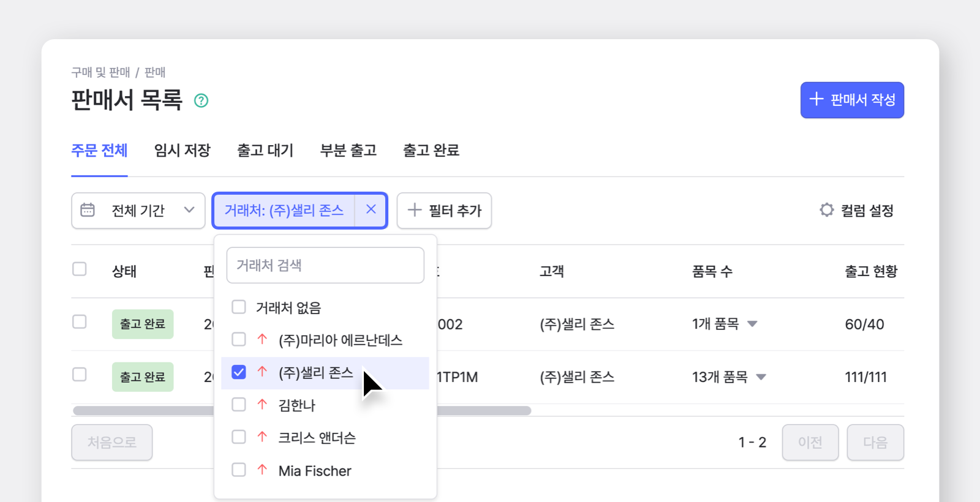Image resolution: width=980 pixels, height=502 pixels.
Task: Click the 판매서 작성 button
Action: pyautogui.click(x=852, y=100)
